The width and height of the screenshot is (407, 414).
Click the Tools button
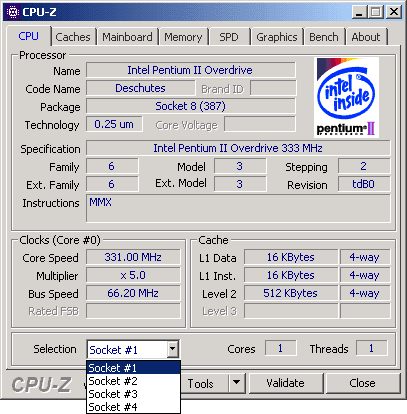pyautogui.click(x=204, y=383)
